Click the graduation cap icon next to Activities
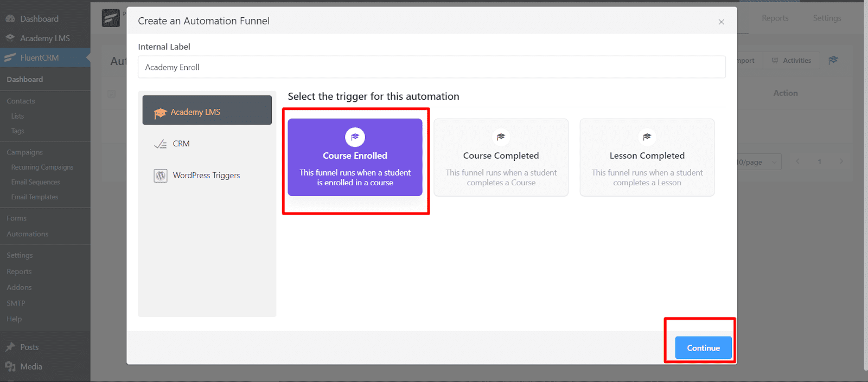Image resolution: width=868 pixels, height=382 pixels. [x=833, y=60]
